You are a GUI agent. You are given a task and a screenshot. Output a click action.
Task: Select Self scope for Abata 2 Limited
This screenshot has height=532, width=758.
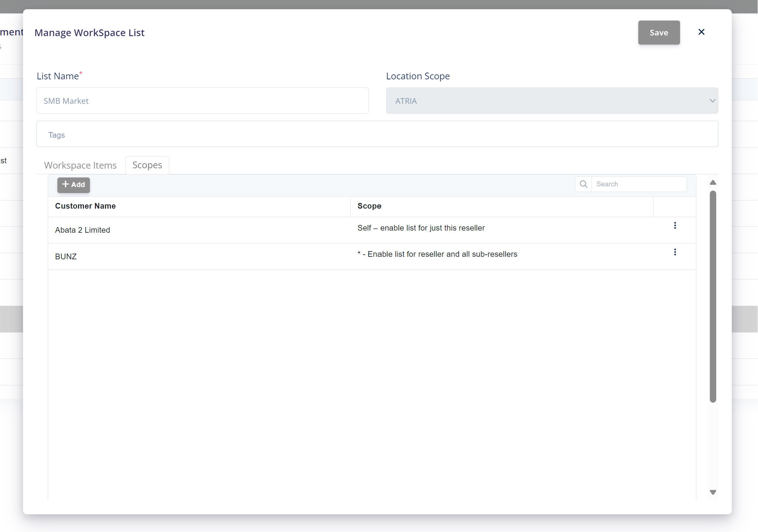click(x=420, y=227)
